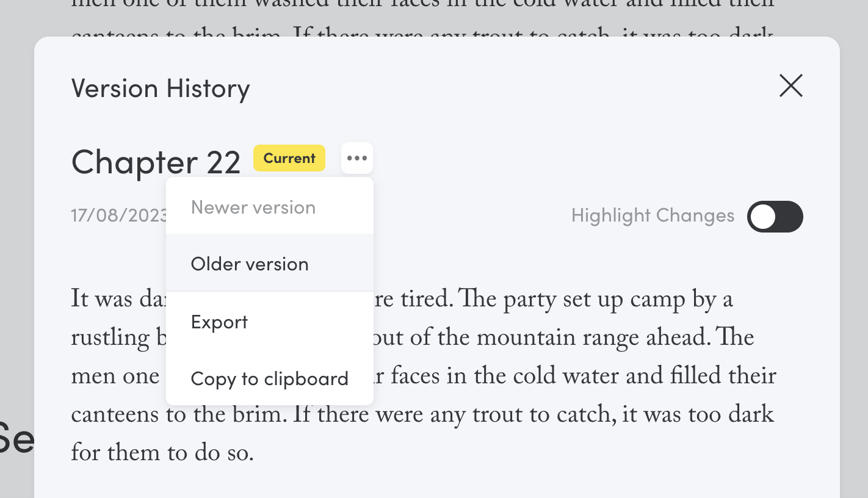Click the Chapter 22 heading
This screenshot has width=868, height=498.
(x=156, y=162)
